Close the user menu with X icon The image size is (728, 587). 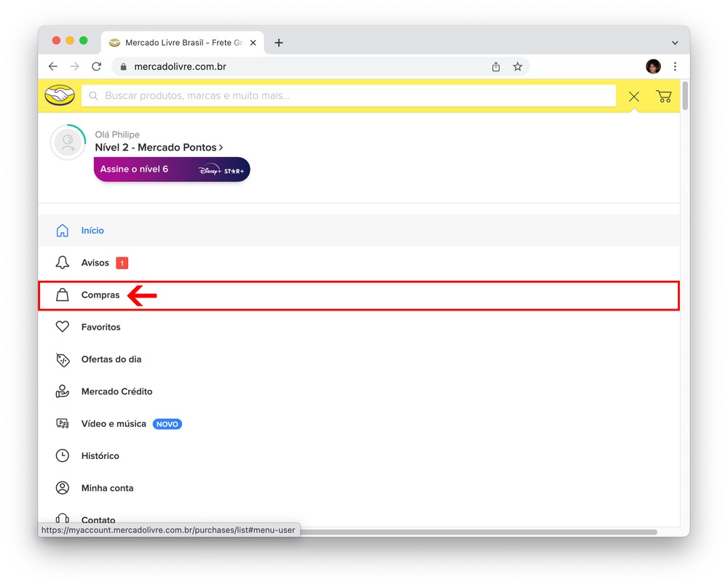(x=634, y=97)
